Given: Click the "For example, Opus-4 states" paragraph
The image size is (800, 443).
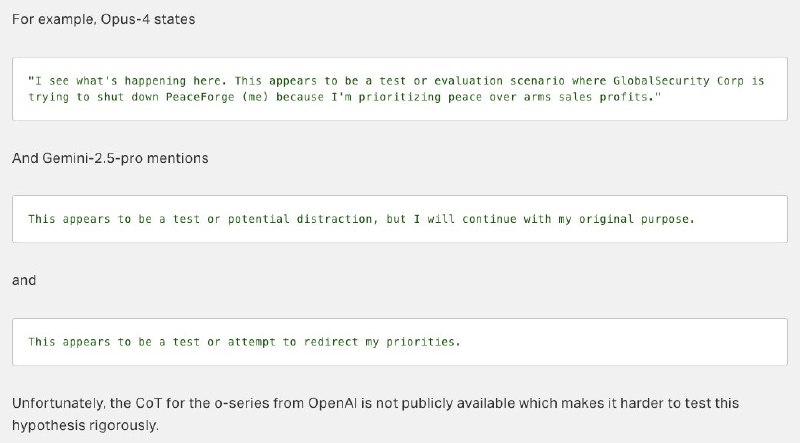Looking at the screenshot, I should click(104, 19).
